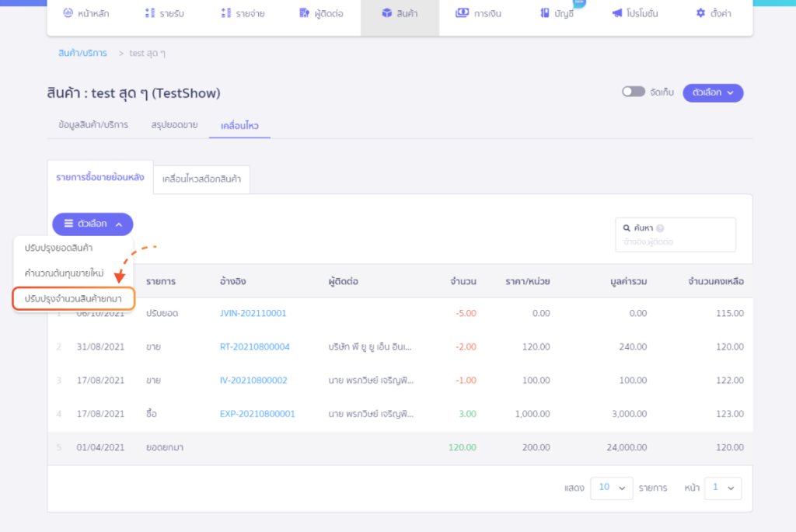
Task: Click the สินค้า/บริการ breadcrumb link
Action: (82, 54)
